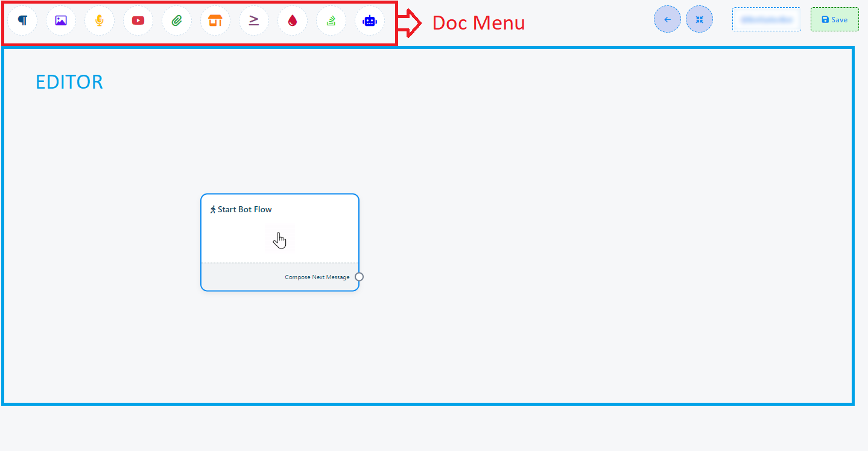Go back using the left arrow button

[667, 19]
